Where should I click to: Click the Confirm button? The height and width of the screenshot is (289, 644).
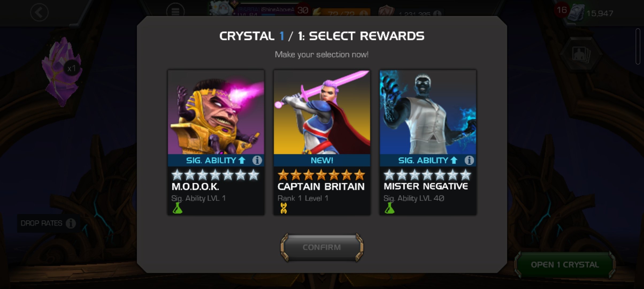[322, 247]
